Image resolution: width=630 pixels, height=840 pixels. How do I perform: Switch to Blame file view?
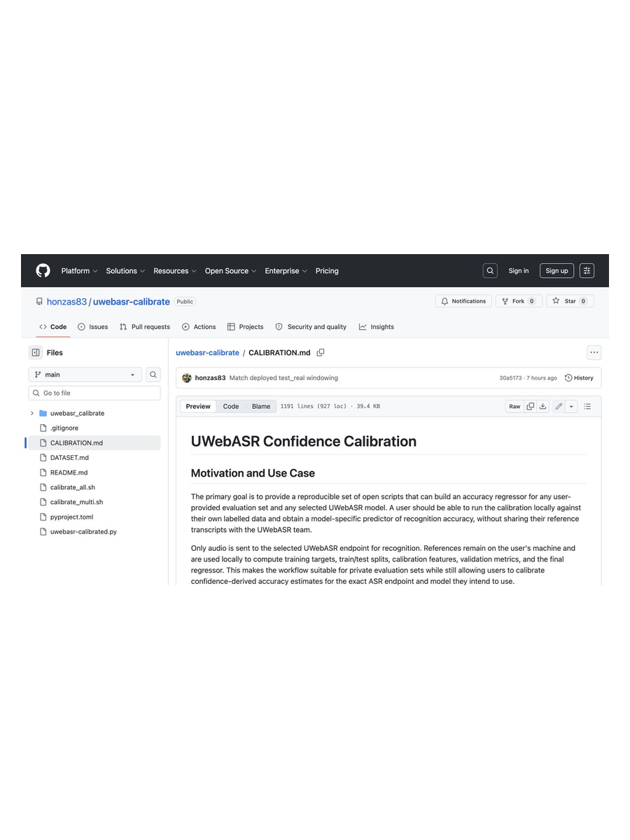[x=261, y=406]
